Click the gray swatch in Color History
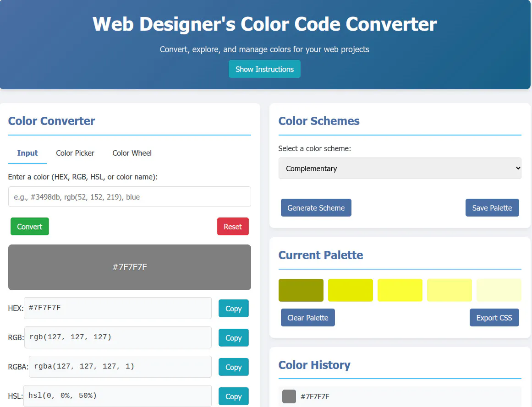This screenshot has width=532, height=407. 289,396
